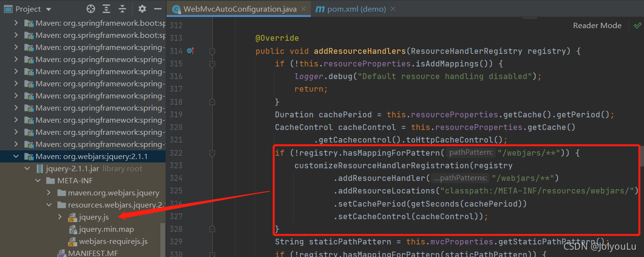The image size is (644, 257).
Task: Click the Expand All icon in Project panel
Action: (x=107, y=9)
